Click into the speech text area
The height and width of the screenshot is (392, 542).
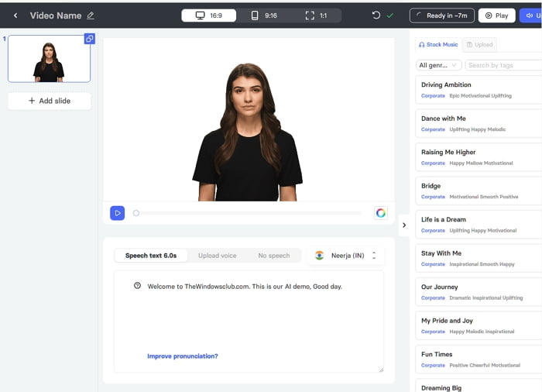click(249, 321)
